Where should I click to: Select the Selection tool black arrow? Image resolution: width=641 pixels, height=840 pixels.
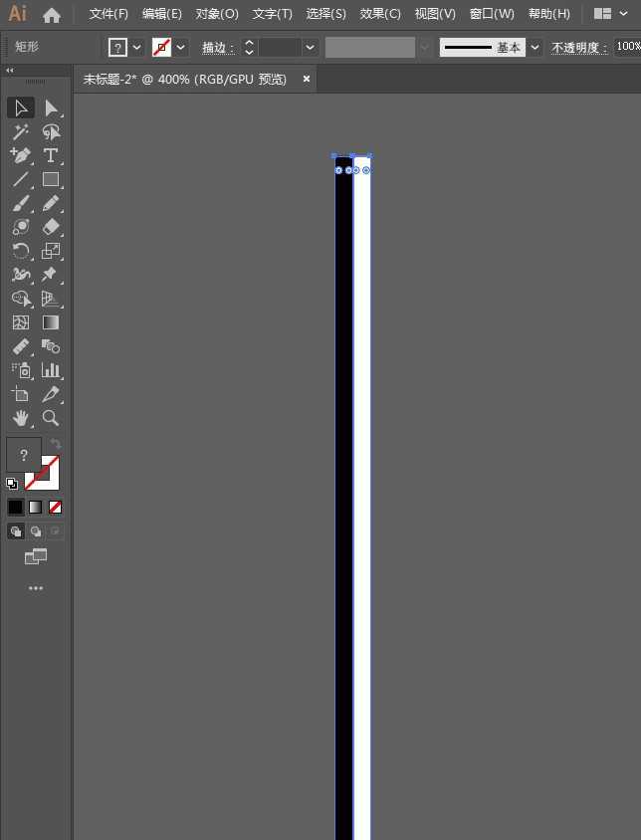[21, 107]
